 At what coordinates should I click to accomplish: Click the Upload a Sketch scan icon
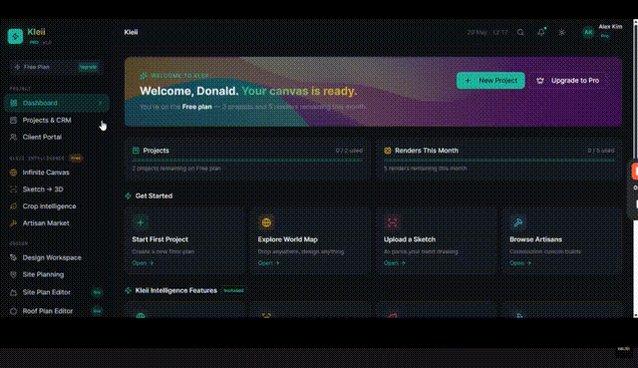[392, 223]
